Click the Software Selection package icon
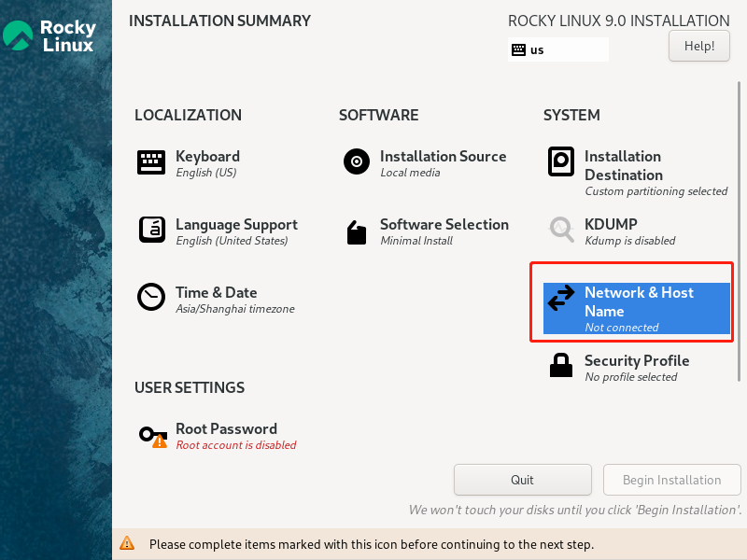The height and width of the screenshot is (560, 747). pos(356,231)
